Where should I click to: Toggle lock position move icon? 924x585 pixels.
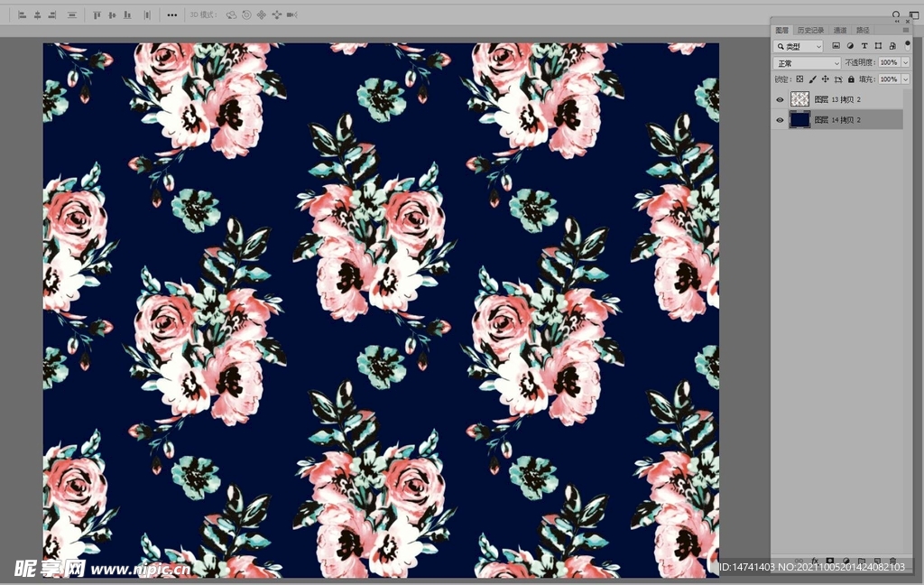point(826,79)
